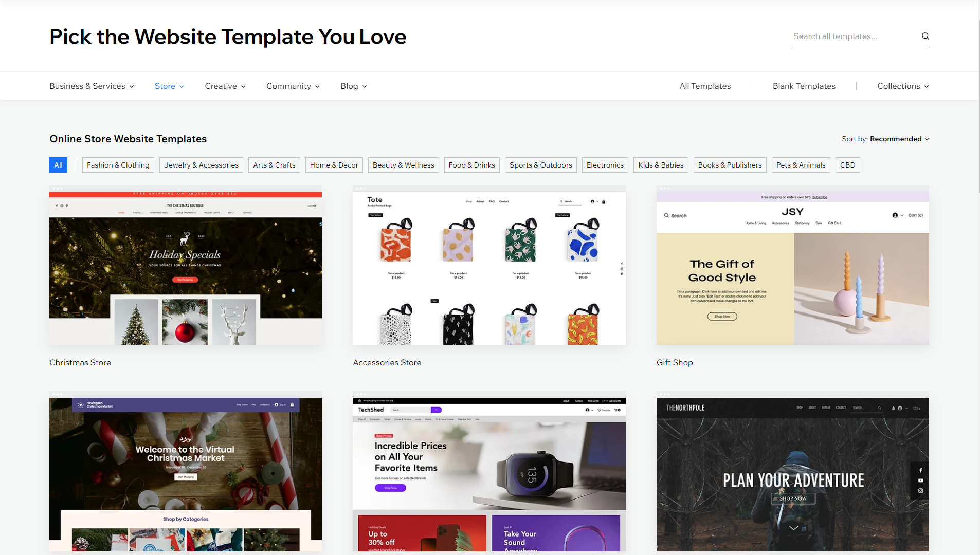Click in the Search all templates field
Viewport: 980px width, 555px height.
pos(854,36)
